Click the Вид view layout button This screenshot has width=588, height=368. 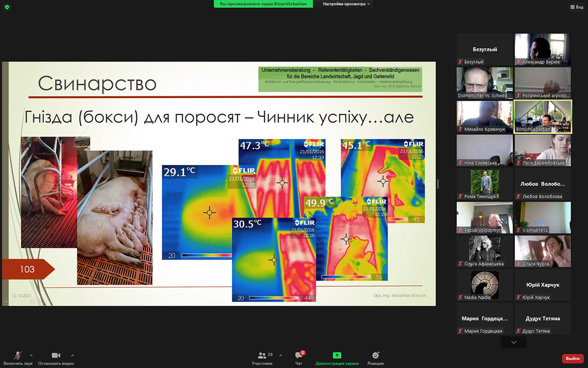(577, 7)
